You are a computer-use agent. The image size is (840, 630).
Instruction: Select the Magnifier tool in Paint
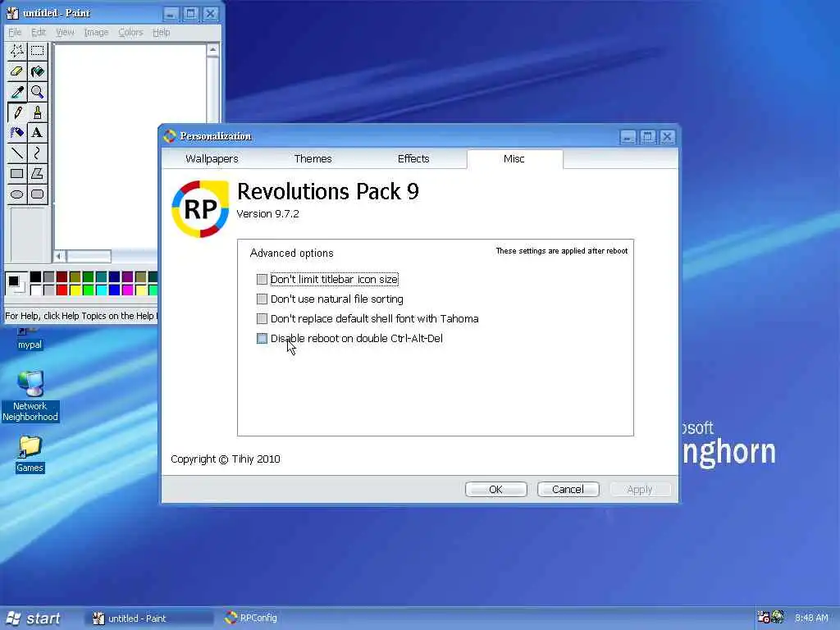pyautogui.click(x=38, y=92)
